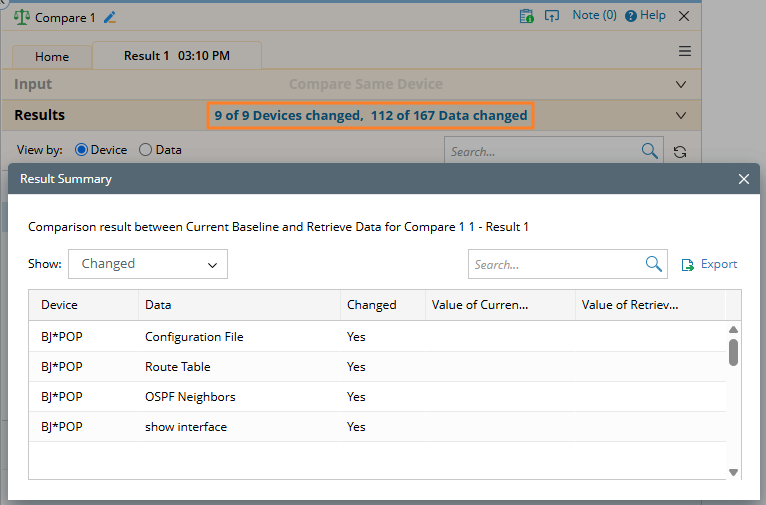Switch to the Home tab
This screenshot has width=766, height=505.
[52, 57]
